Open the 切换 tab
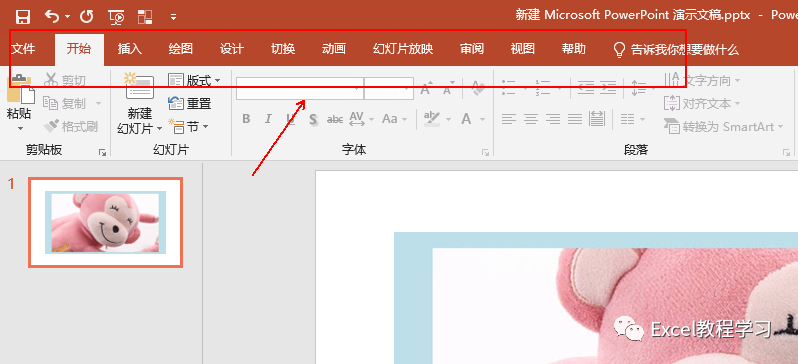 point(283,49)
